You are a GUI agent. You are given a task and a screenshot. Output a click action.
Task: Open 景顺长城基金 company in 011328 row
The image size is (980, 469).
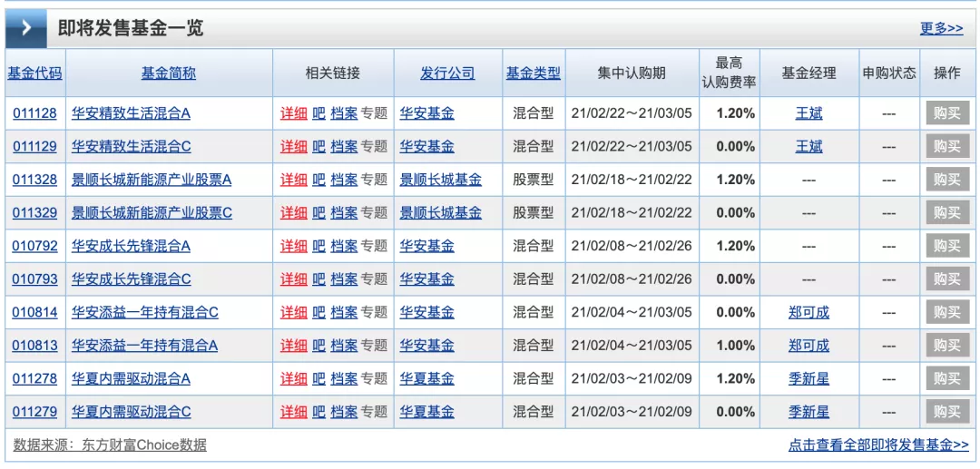point(441,180)
